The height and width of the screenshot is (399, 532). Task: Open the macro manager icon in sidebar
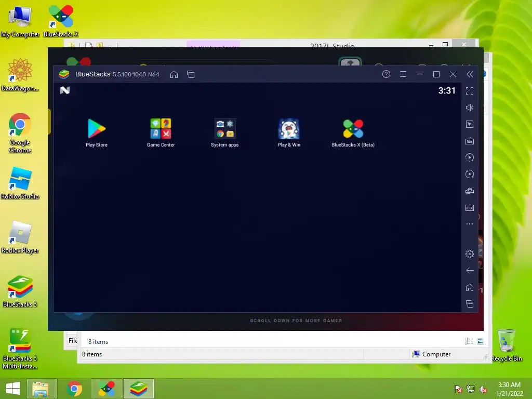pos(470,191)
